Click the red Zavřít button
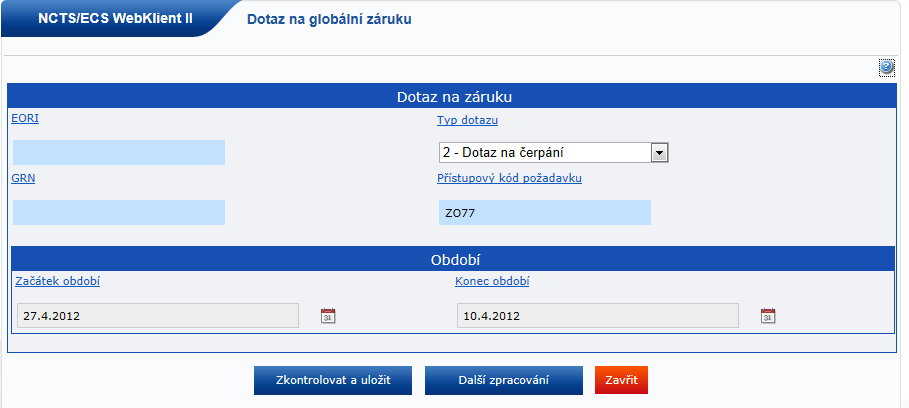The image size is (909, 408). pos(621,380)
